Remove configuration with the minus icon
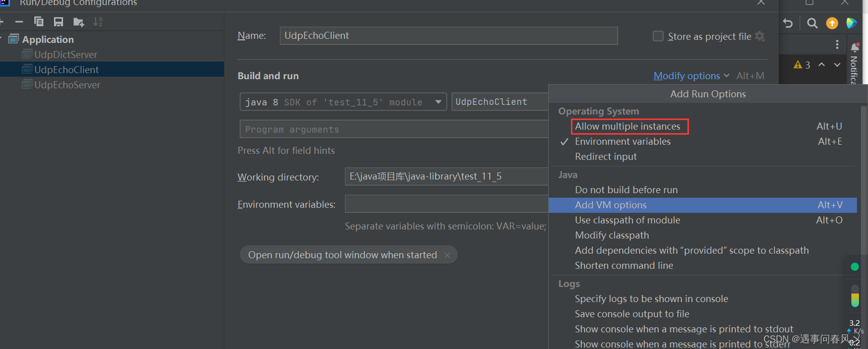The width and height of the screenshot is (868, 349). tap(19, 22)
